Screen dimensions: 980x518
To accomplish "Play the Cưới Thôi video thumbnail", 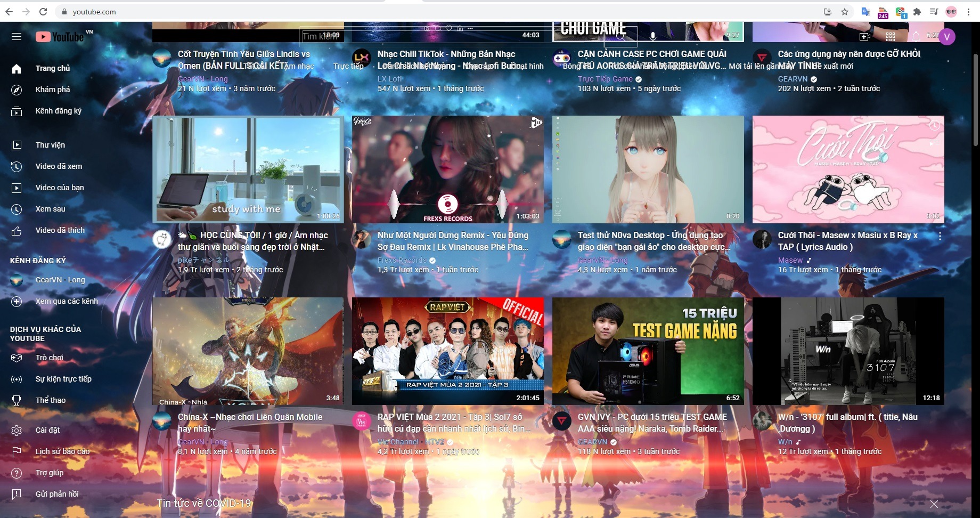I will coord(848,169).
